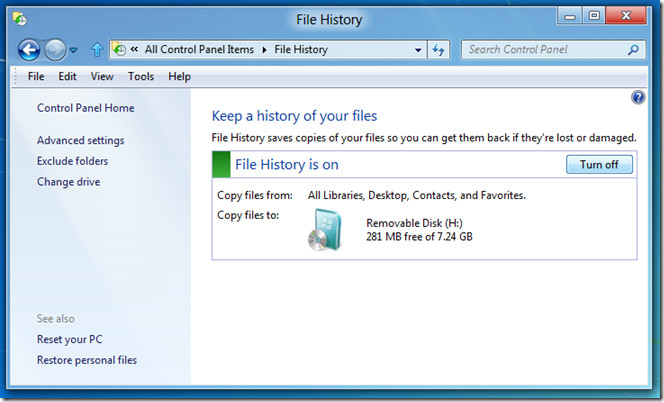Open the Edit menu
This screenshot has height=402, width=664.
67,76
